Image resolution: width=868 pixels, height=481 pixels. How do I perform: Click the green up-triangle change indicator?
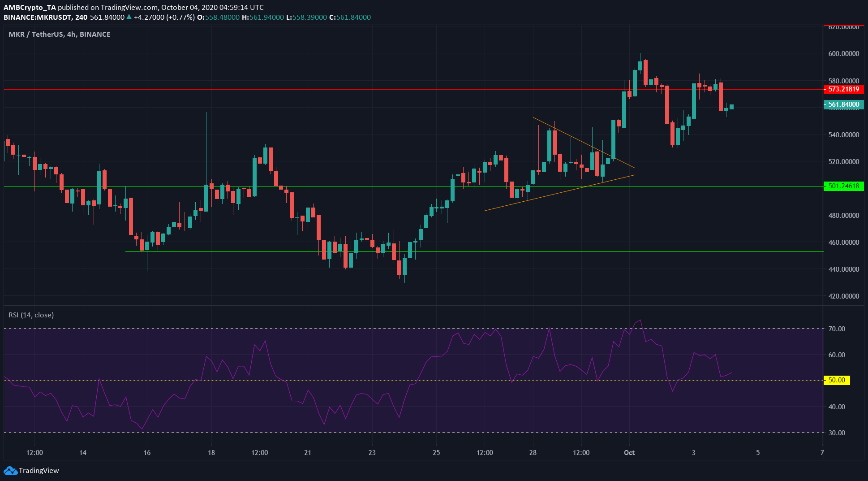tap(129, 17)
